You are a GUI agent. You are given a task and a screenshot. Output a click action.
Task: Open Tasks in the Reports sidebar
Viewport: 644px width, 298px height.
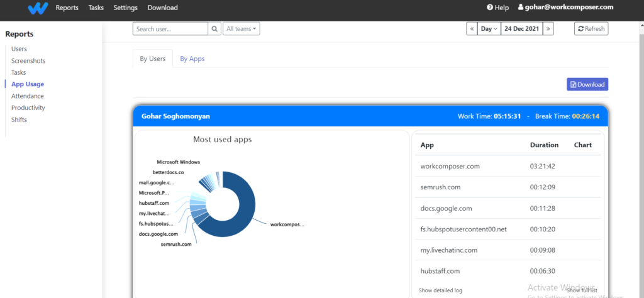tap(18, 73)
